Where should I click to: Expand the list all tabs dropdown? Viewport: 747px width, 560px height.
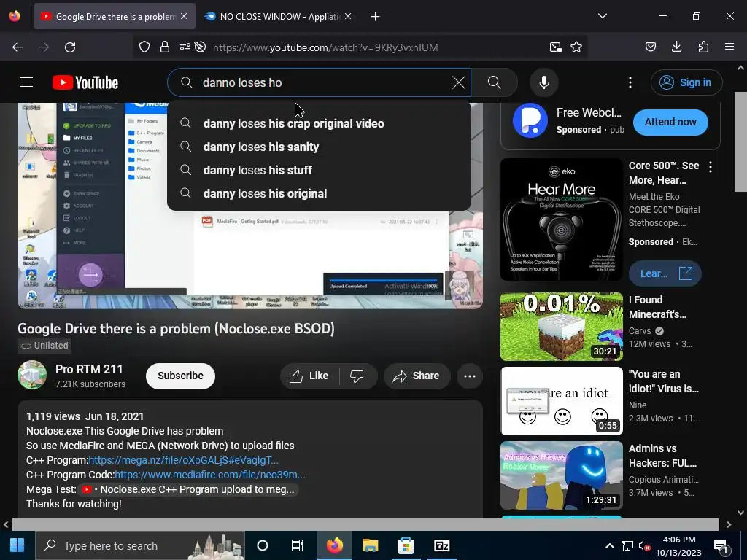(x=602, y=16)
